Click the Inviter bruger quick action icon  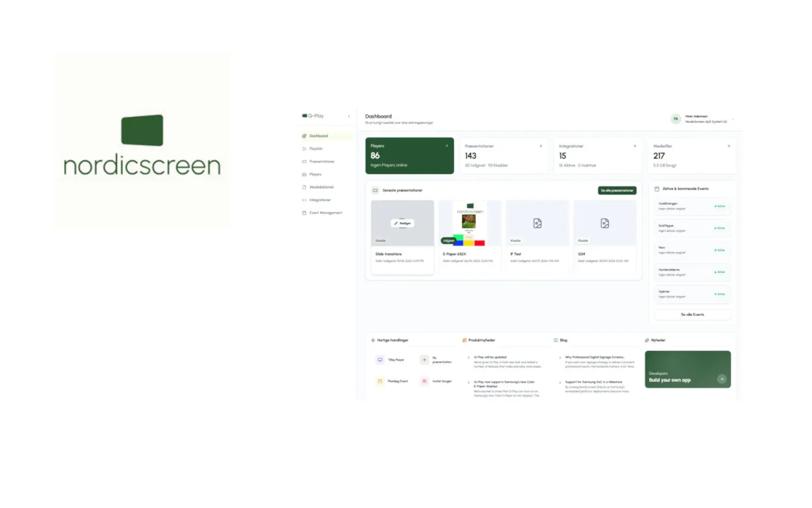424,381
